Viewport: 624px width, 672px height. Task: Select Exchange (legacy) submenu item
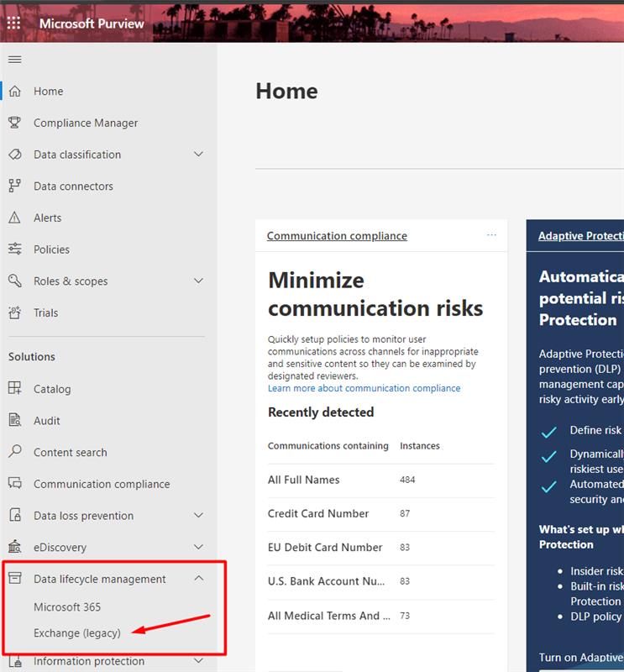pyautogui.click(x=77, y=633)
